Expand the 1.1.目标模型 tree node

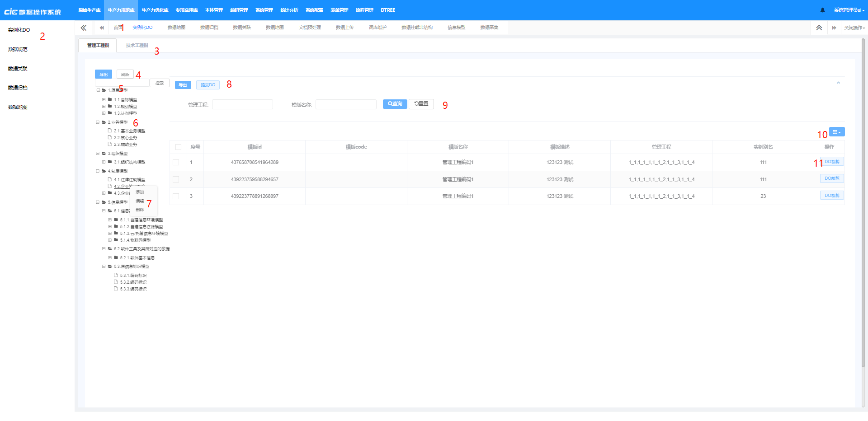coord(103,99)
